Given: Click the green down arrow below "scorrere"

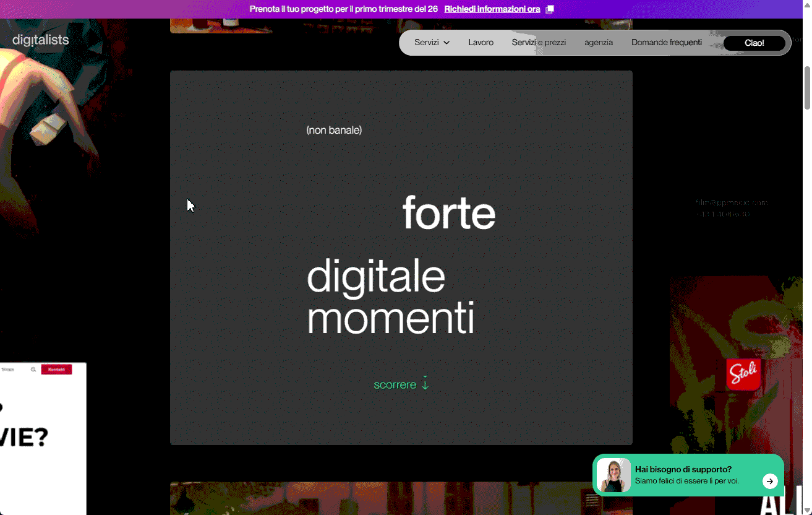Looking at the screenshot, I should [424, 384].
